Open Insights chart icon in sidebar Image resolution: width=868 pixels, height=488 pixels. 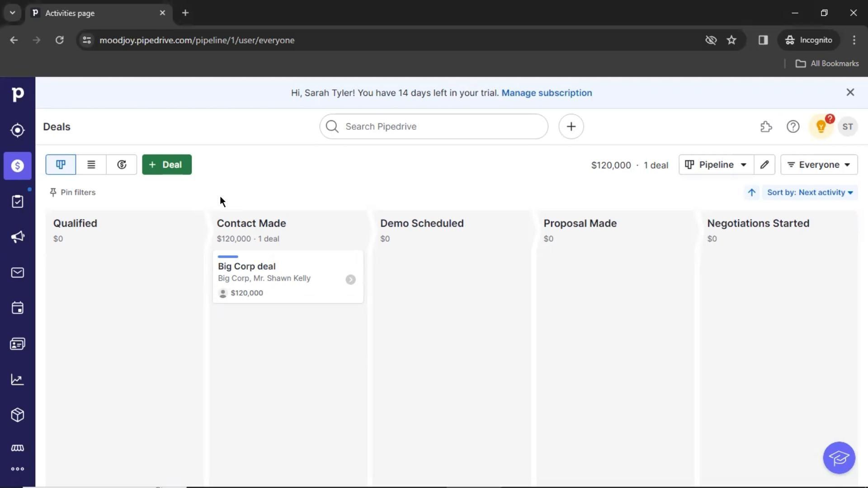[17, 380]
